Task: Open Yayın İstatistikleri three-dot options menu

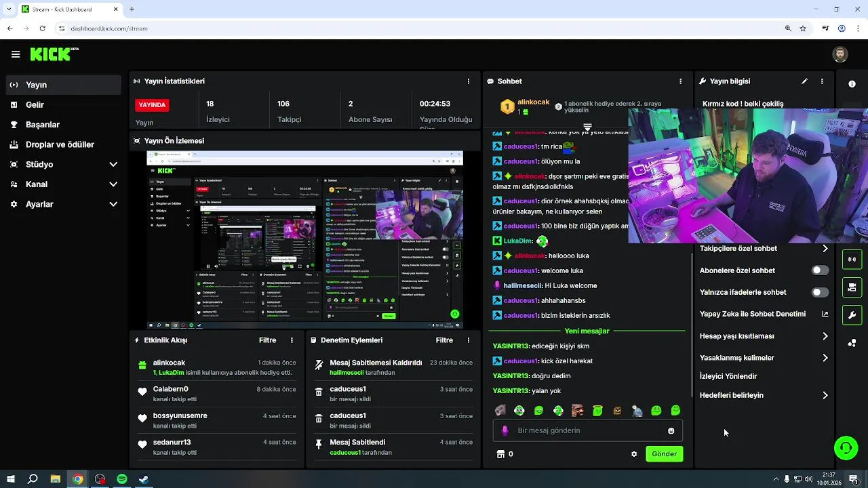Action: [x=469, y=81]
